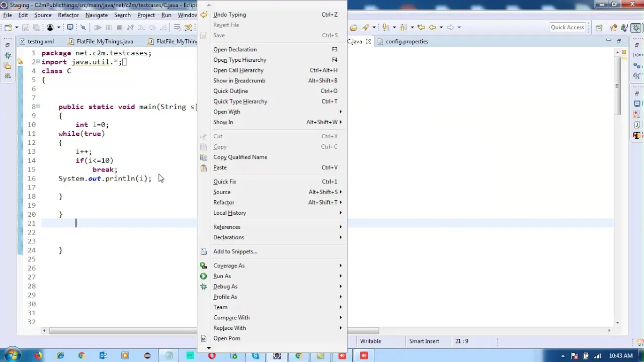Screen dimensions: 644x362
Task: Click the Previous Annotation toolbar icon
Action: 403,28
